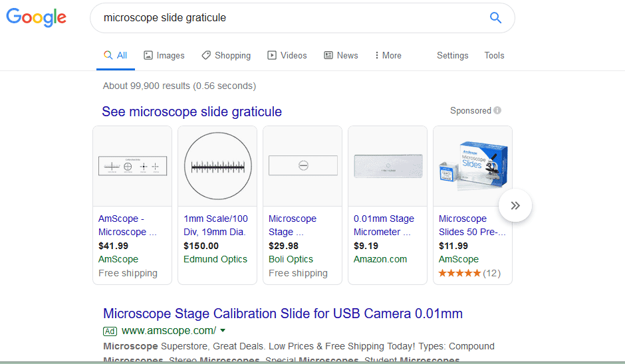Show next shopping results with arrow button

pyautogui.click(x=515, y=206)
